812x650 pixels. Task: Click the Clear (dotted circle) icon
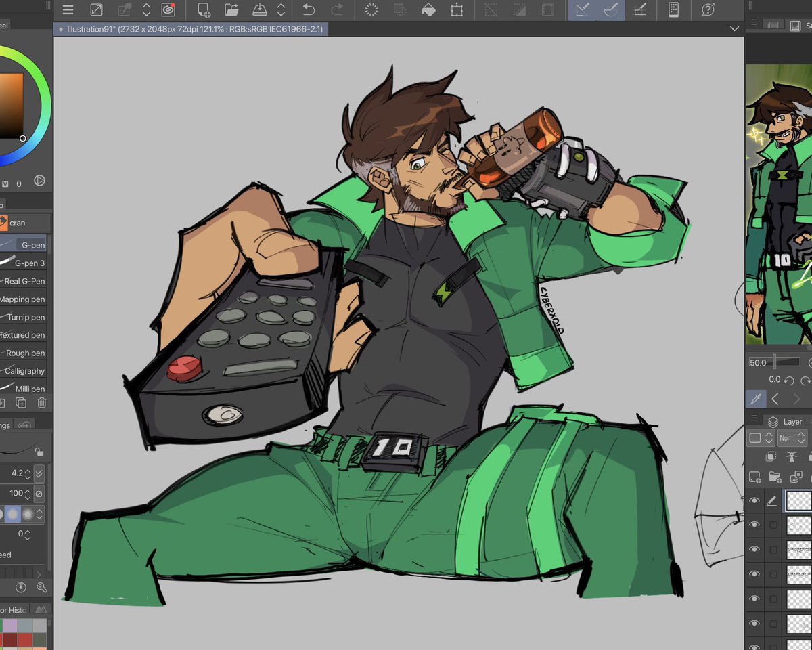coord(371,9)
